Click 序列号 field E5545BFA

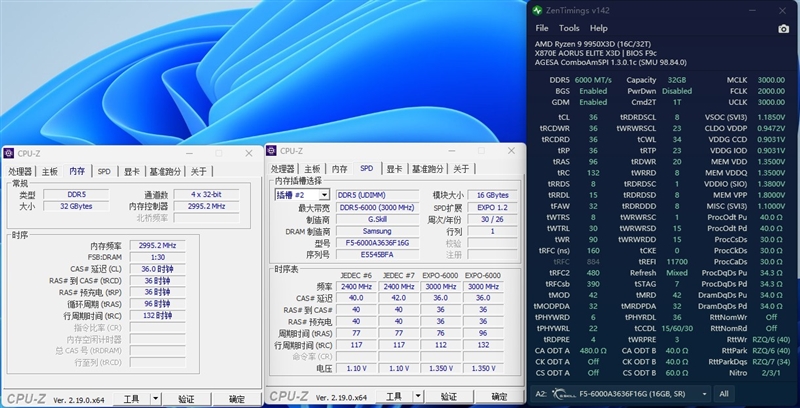click(377, 254)
